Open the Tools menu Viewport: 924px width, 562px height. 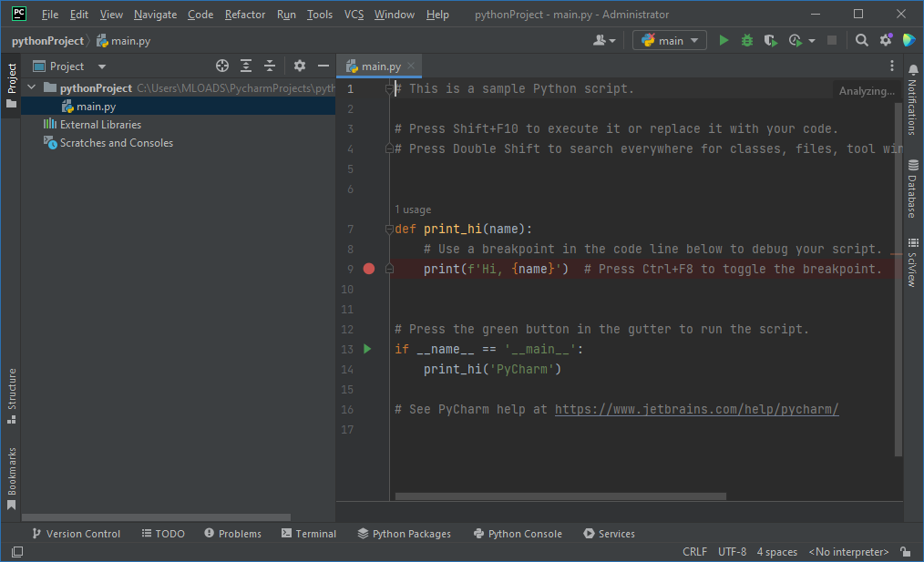pyautogui.click(x=320, y=15)
